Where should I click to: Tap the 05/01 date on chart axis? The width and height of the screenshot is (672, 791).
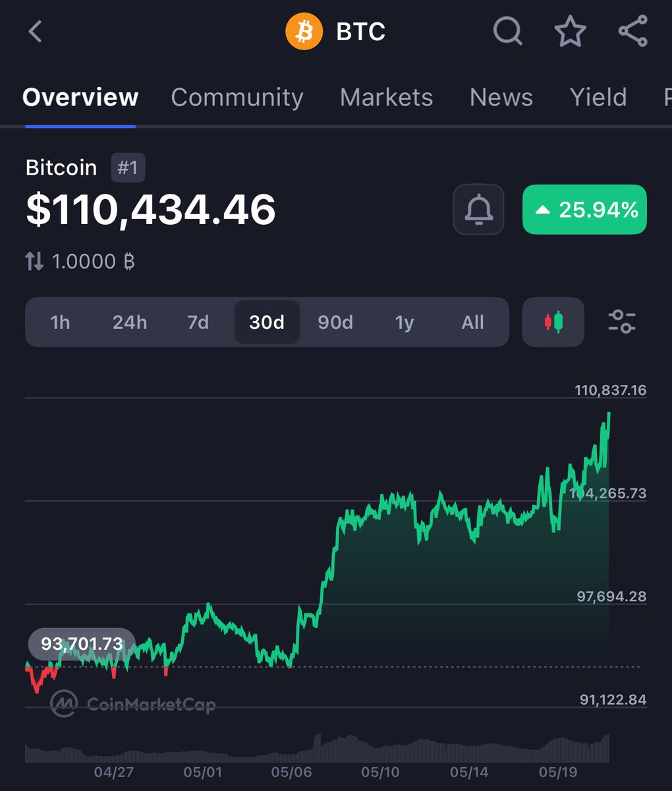coord(203,772)
